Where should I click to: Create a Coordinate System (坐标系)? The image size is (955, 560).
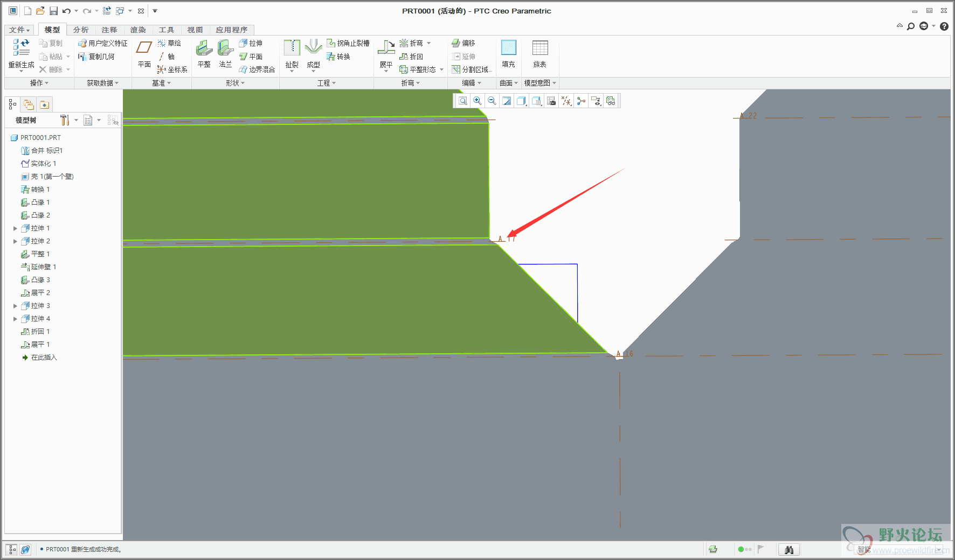172,69
